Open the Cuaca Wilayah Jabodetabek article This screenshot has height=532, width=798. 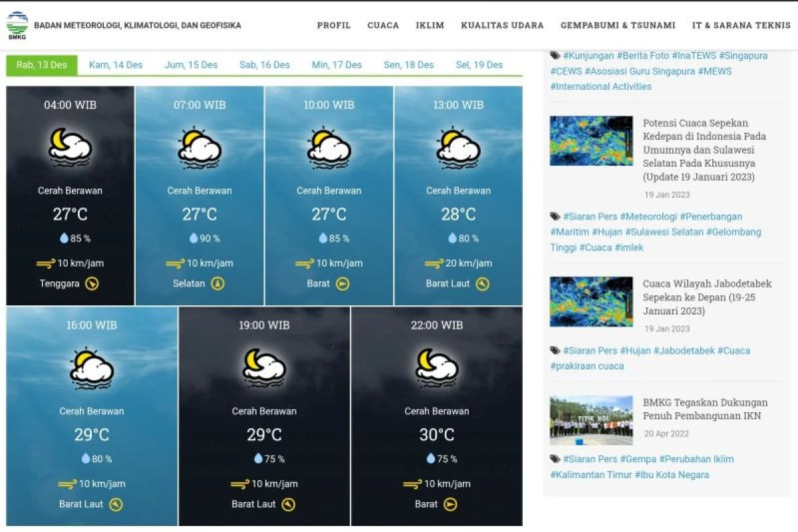(x=707, y=297)
